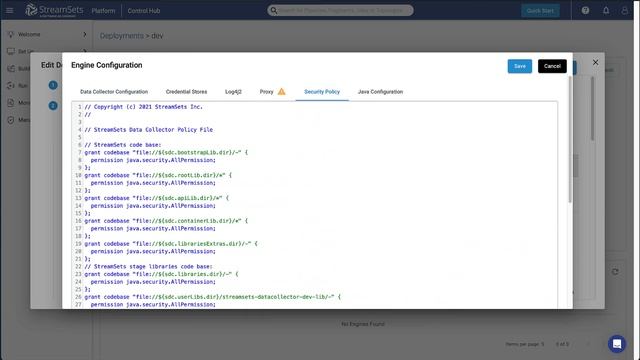Click wizard step 2 circle
The width and height of the screenshot is (640, 360).
pos(53,106)
